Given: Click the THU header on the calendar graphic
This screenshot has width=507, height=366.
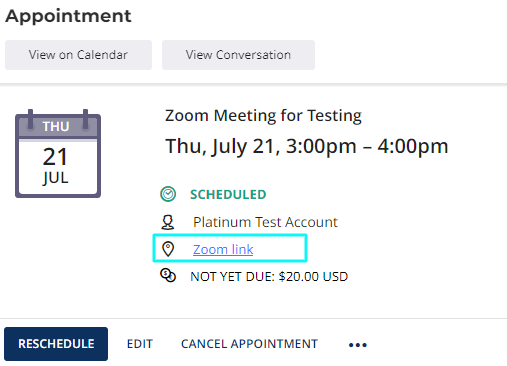Looking at the screenshot, I should click(x=56, y=127).
